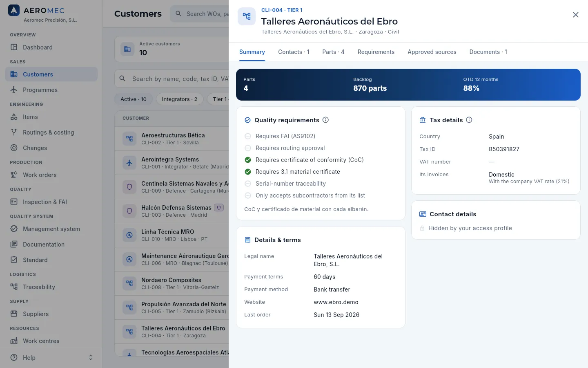This screenshot has height=368, width=588.
Task: Open the Standard page in sidebar
Action: pyautogui.click(x=51, y=260)
